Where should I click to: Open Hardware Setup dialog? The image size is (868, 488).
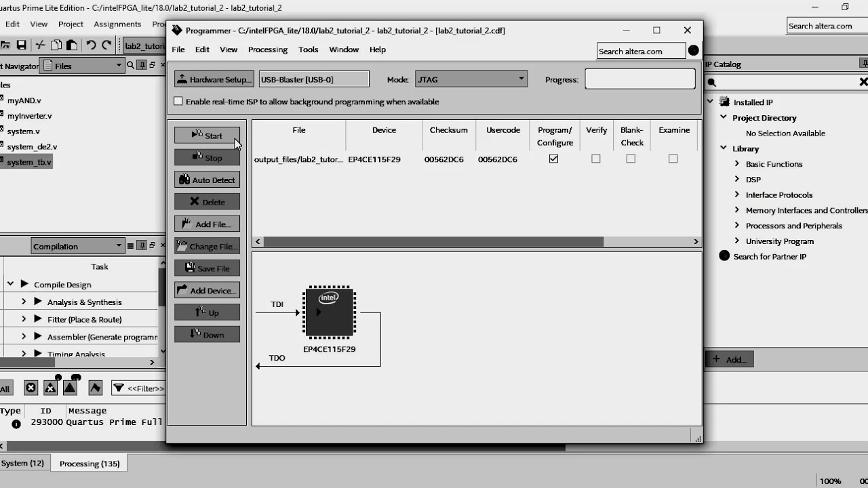(214, 79)
